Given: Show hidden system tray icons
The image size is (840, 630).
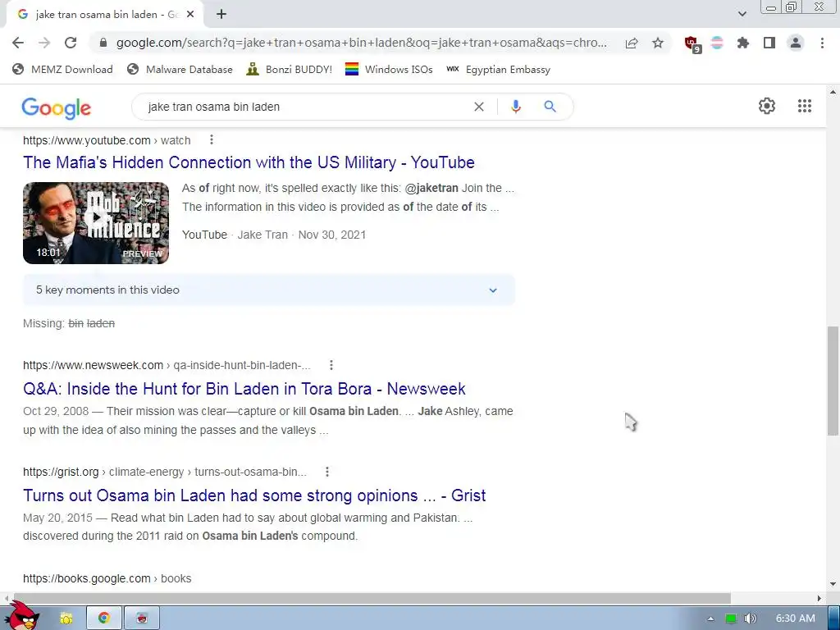Looking at the screenshot, I should click(710, 619).
